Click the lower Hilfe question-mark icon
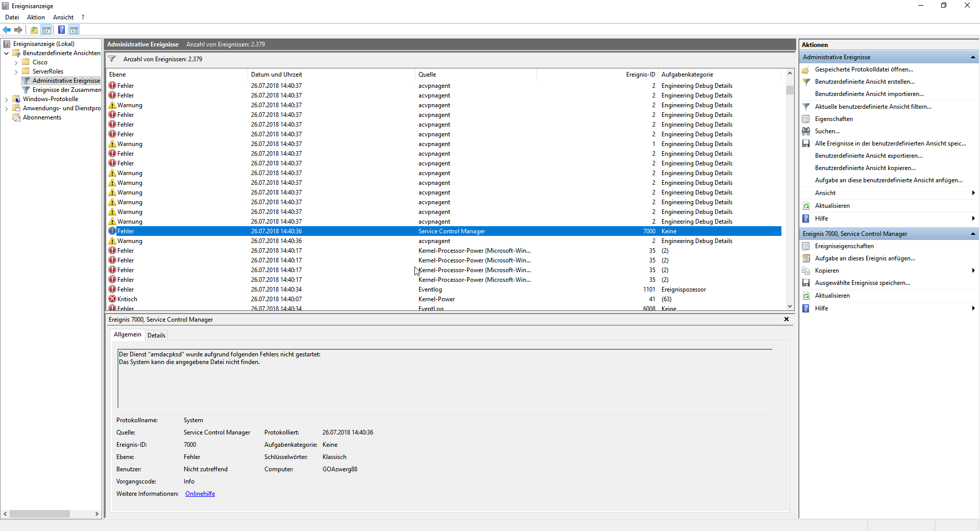Viewport: 980px width, 531px height. [x=806, y=308]
